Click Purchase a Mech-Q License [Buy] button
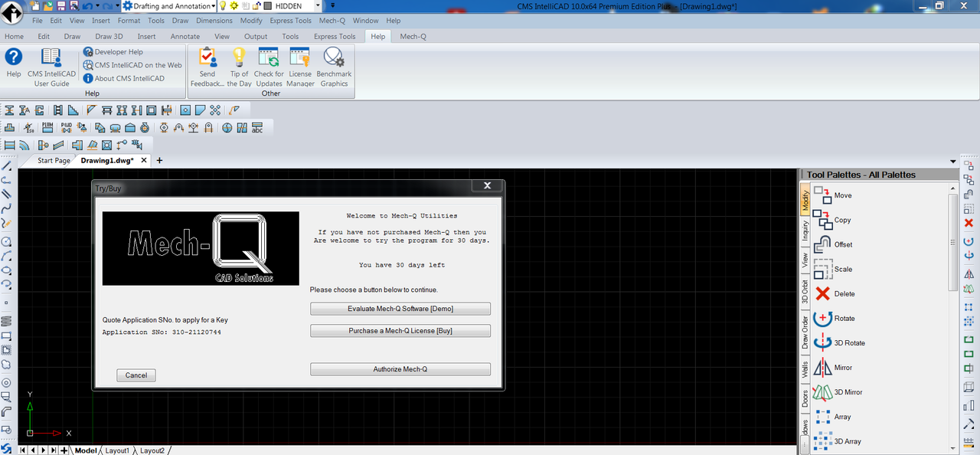 tap(400, 331)
